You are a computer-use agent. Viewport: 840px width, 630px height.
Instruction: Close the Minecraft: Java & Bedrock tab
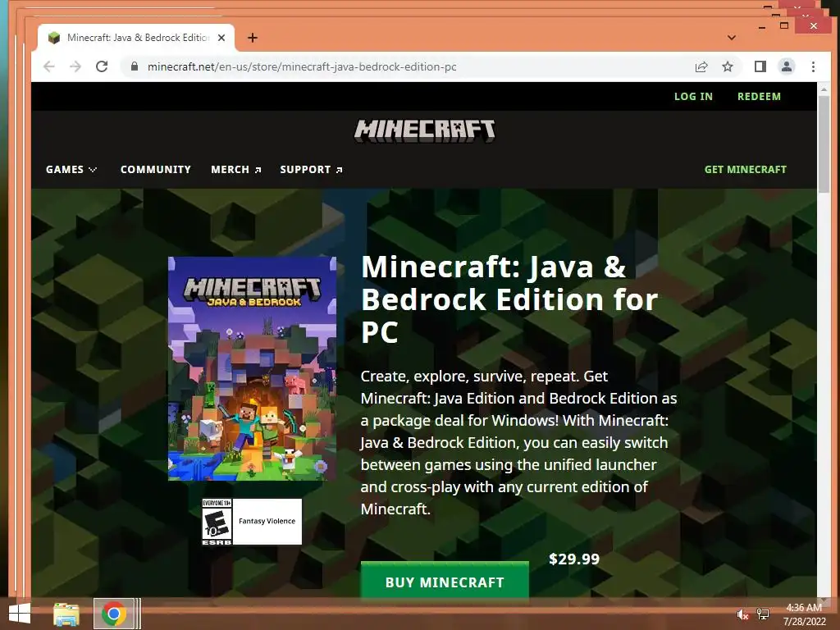tap(221, 38)
